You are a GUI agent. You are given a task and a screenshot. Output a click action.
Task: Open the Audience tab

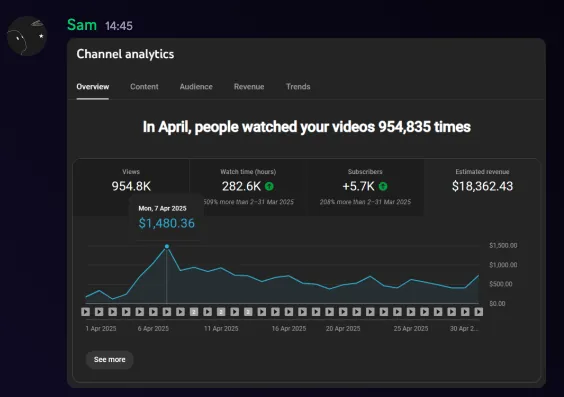click(196, 87)
